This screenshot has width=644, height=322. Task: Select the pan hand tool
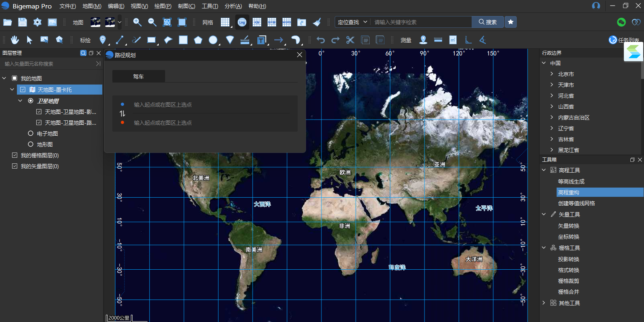click(15, 40)
